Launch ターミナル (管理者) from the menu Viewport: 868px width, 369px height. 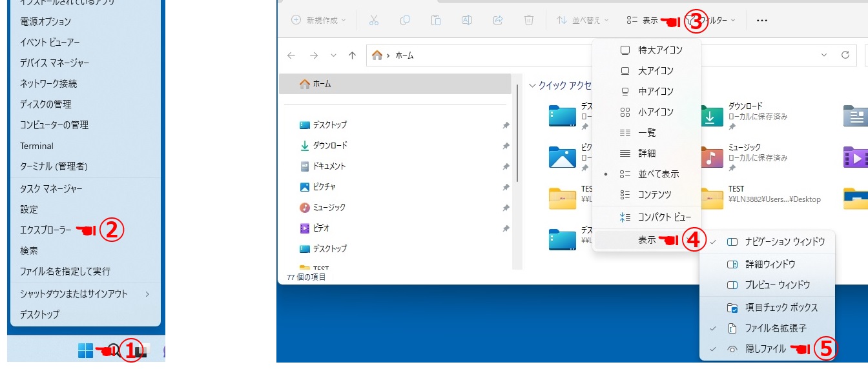point(54,166)
